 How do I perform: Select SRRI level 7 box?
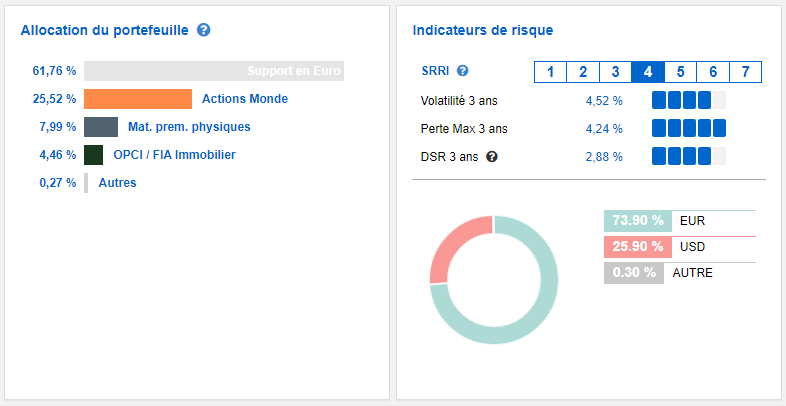pyautogui.click(x=745, y=72)
